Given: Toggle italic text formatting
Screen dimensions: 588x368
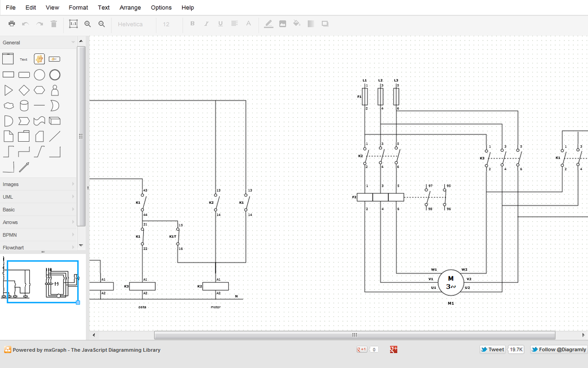Looking at the screenshot, I should tap(206, 23).
